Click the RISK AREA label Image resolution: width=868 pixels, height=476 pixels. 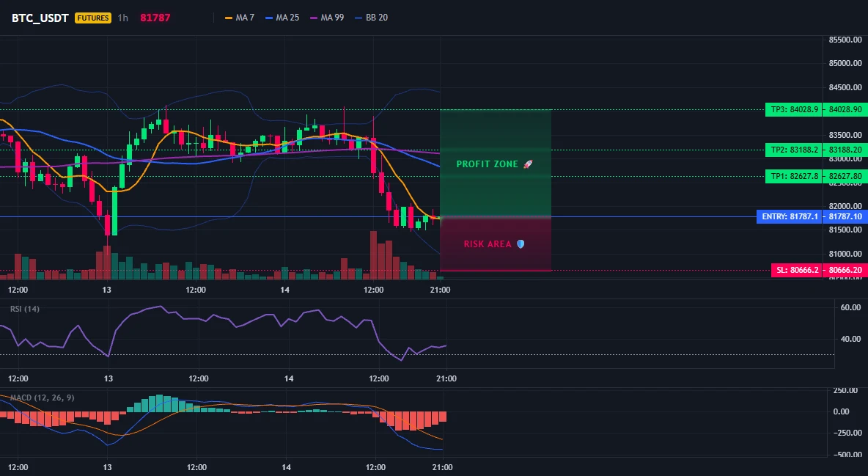(x=488, y=244)
